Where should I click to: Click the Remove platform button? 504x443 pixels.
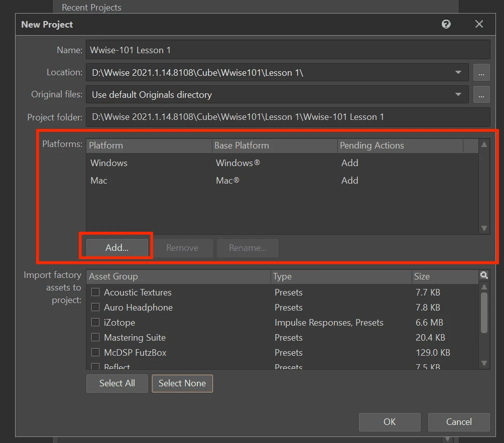(x=182, y=248)
